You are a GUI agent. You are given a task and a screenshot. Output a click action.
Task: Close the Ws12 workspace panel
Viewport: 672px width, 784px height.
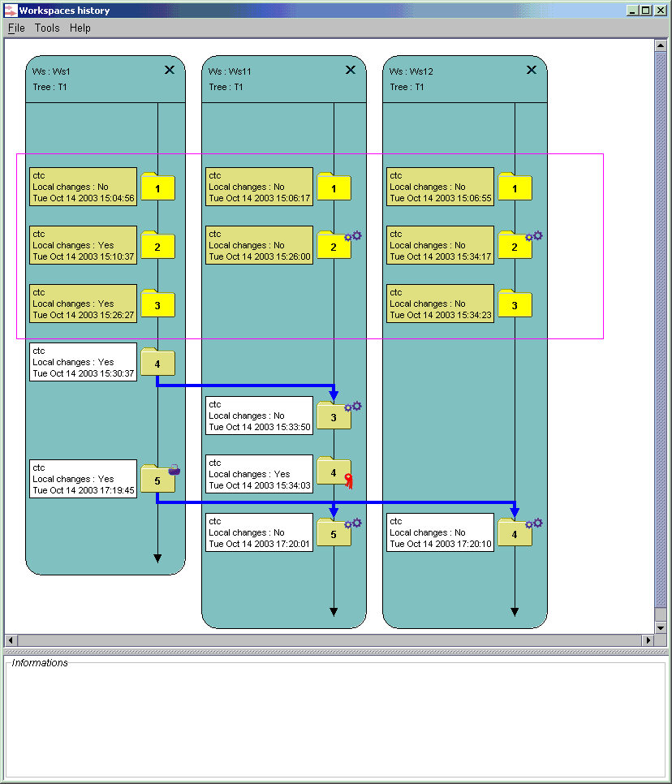point(532,70)
